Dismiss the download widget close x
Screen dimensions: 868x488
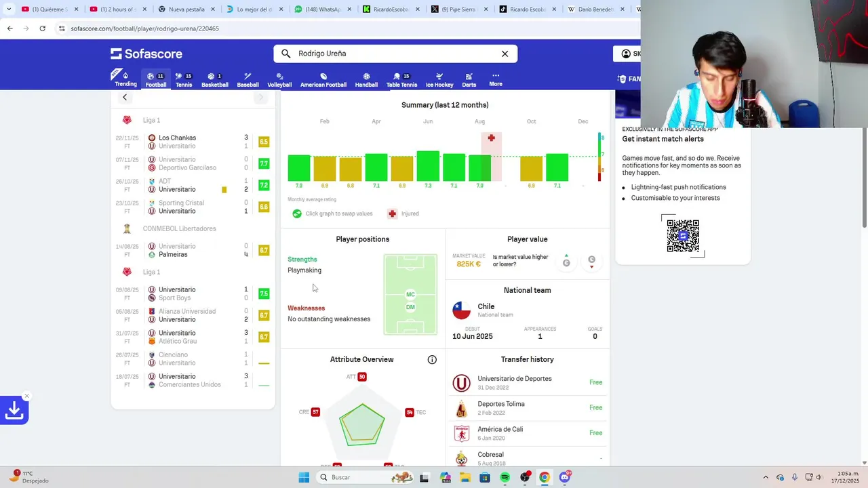point(26,396)
